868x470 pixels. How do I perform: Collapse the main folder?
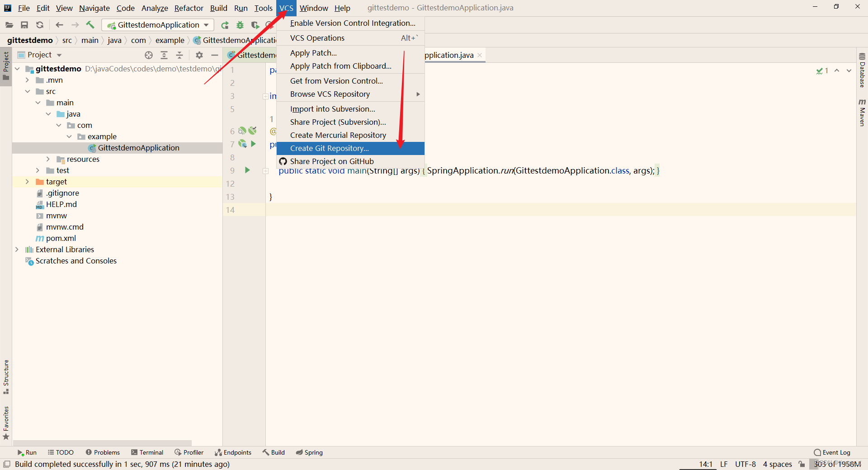(38, 103)
